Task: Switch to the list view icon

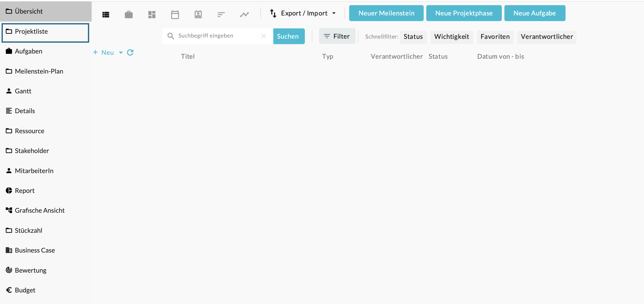Action: click(106, 15)
